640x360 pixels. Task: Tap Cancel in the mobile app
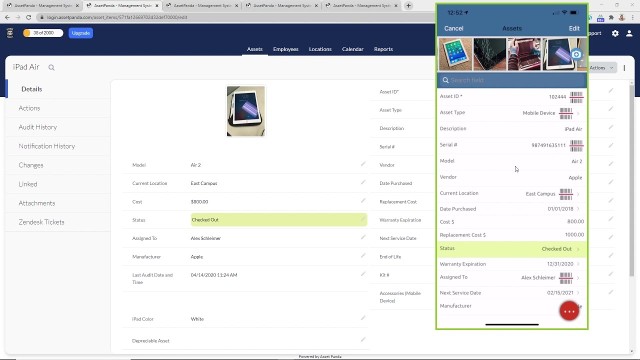click(x=453, y=29)
